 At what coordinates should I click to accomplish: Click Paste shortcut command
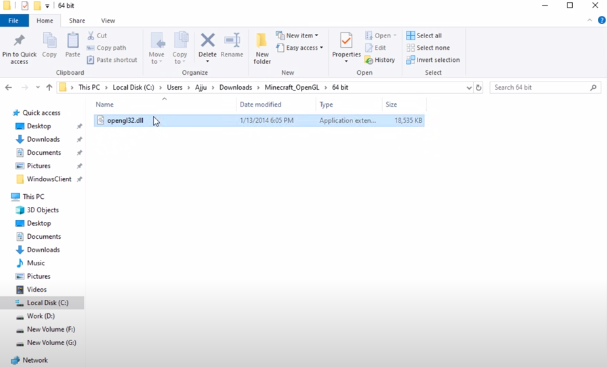click(x=112, y=60)
